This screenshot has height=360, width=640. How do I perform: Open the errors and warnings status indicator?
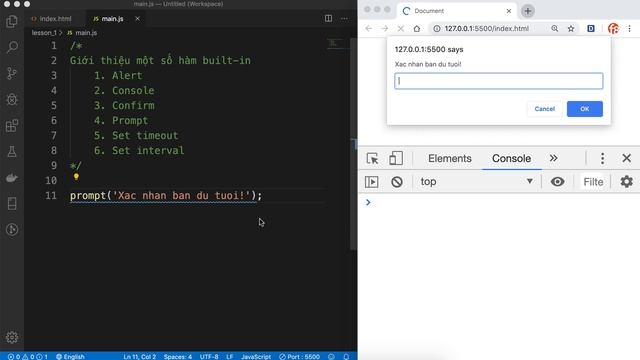(x=27, y=356)
